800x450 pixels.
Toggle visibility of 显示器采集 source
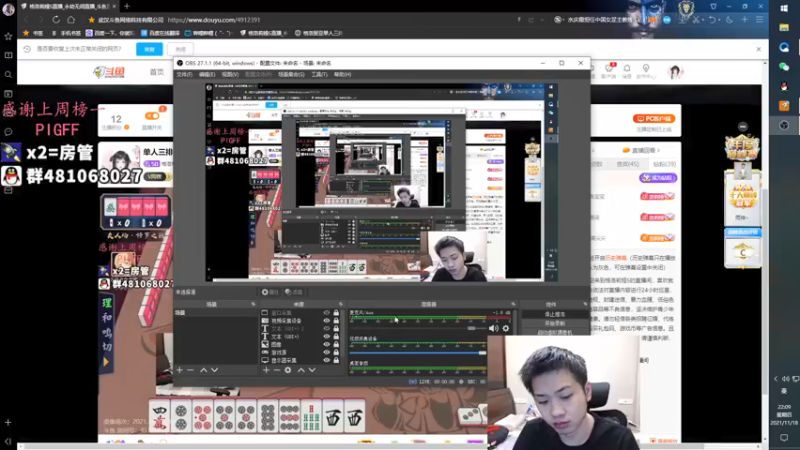click(x=327, y=360)
